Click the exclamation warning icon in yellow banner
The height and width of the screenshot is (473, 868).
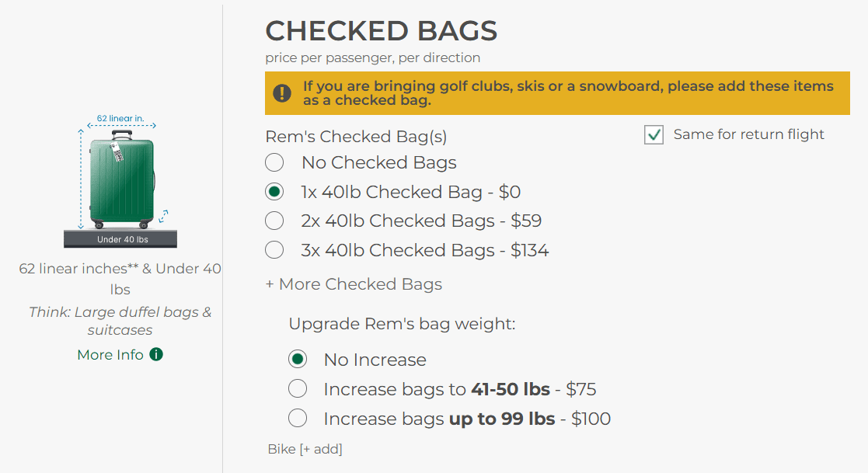[x=282, y=93]
